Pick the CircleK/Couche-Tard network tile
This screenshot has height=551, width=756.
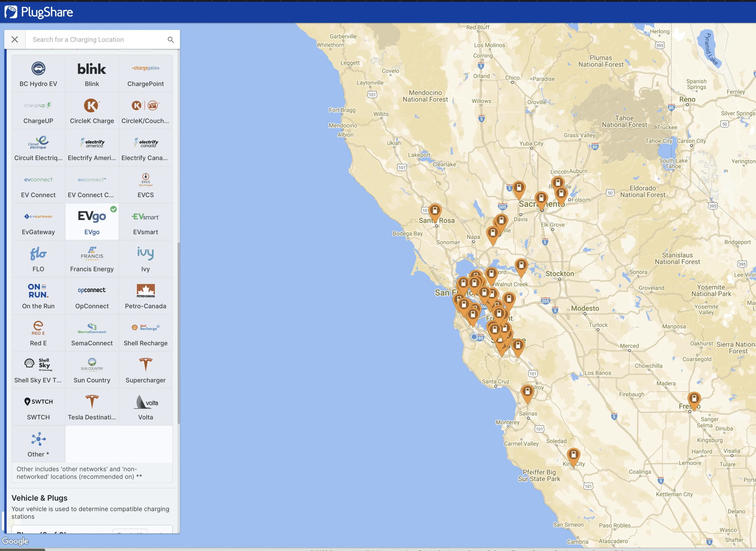pos(145,111)
